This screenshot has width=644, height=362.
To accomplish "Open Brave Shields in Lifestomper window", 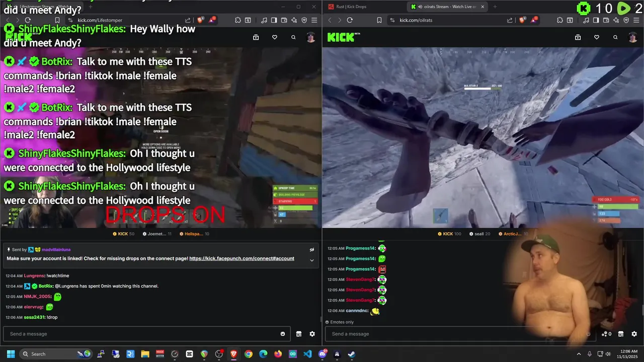I will (200, 20).
